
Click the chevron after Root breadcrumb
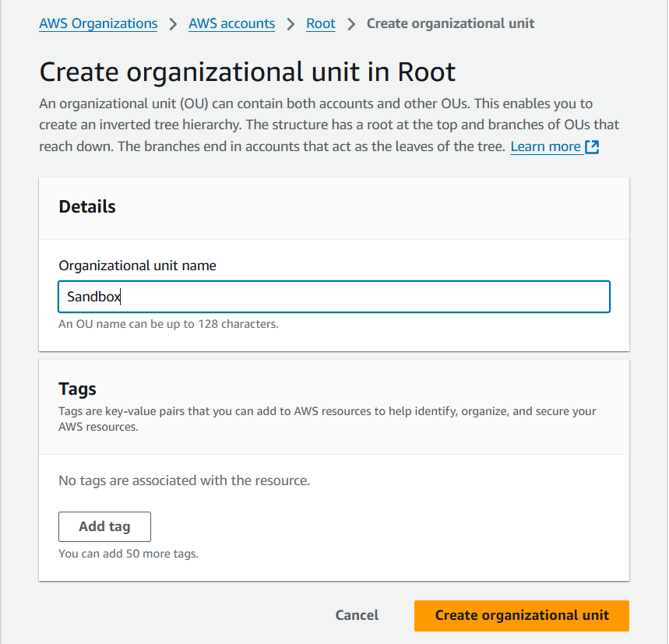click(351, 24)
